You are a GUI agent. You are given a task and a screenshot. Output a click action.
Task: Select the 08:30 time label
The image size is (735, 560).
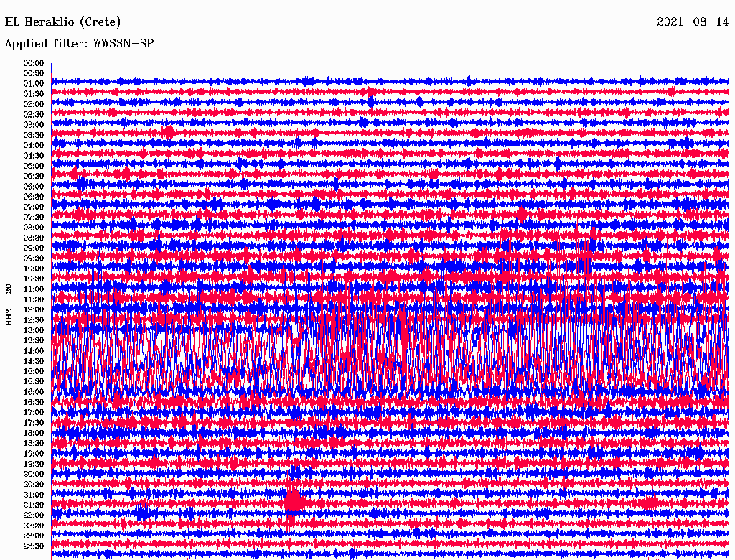pyautogui.click(x=34, y=238)
